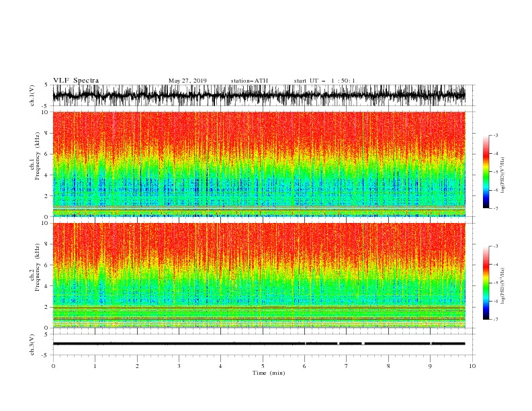This screenshot has width=532, height=411.
Task: Click the ch.2 color scale bar
Action: pyautogui.click(x=486, y=283)
